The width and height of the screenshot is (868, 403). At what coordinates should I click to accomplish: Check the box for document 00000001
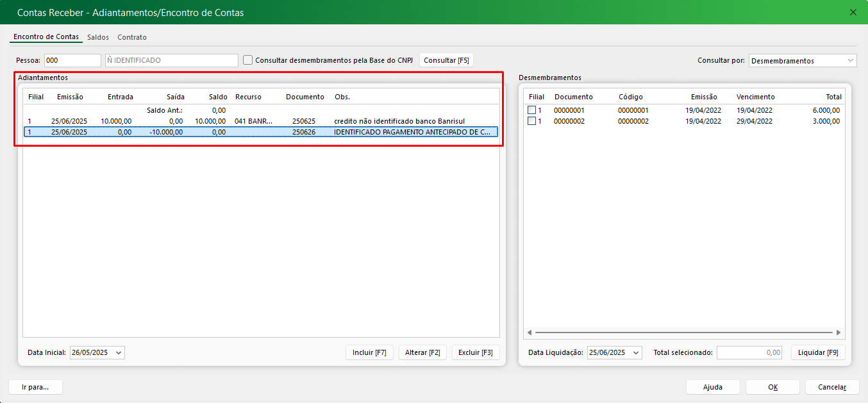[531, 110]
